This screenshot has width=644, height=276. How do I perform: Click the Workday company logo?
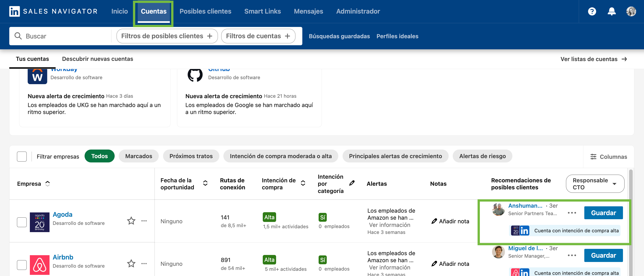tap(37, 76)
